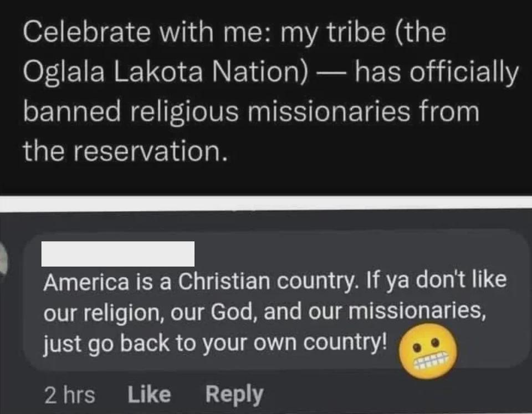Reply to the comment

(234, 394)
